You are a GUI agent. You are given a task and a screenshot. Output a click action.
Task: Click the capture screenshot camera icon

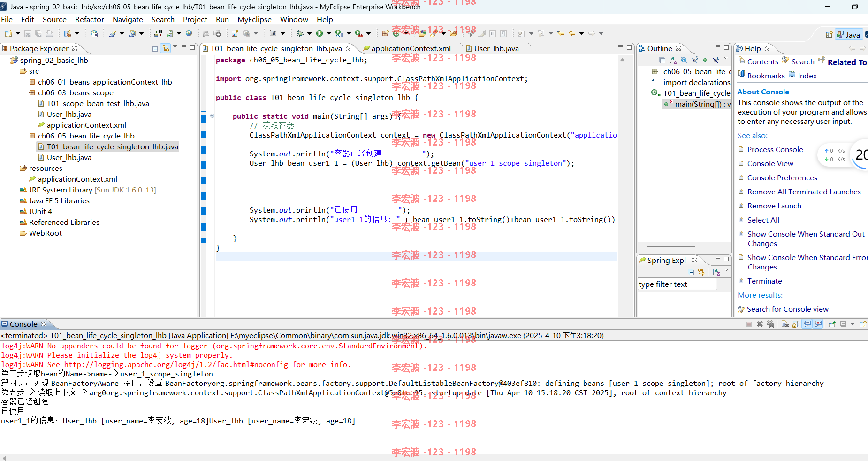pos(273,33)
